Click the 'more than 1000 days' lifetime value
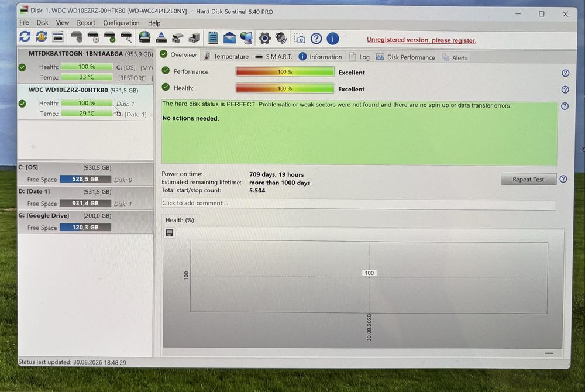585x392 pixels. [x=280, y=183]
